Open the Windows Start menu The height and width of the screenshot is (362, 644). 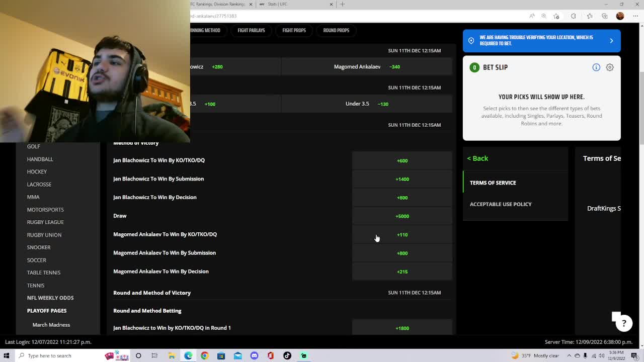tap(7, 355)
